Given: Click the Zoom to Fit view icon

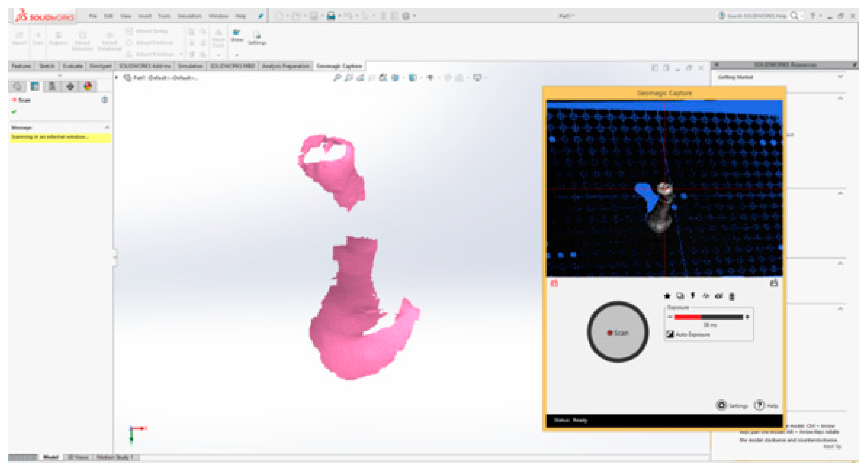Looking at the screenshot, I should pos(337,78).
